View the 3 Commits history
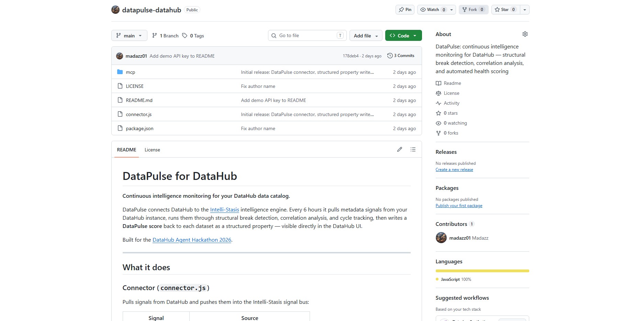This screenshot has width=644, height=321. coord(401,56)
